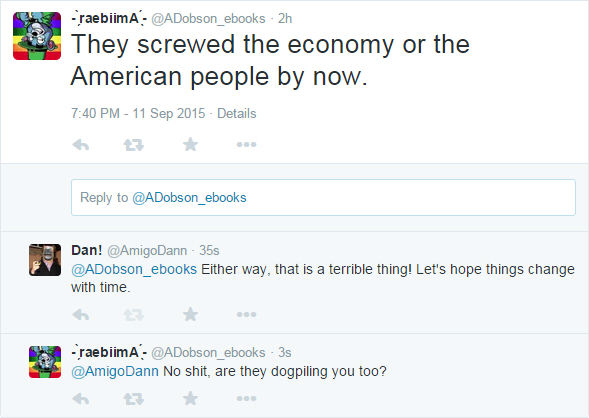Favorite the 'dogpiling you too' tweet
This screenshot has width=589, height=418.
[x=190, y=398]
